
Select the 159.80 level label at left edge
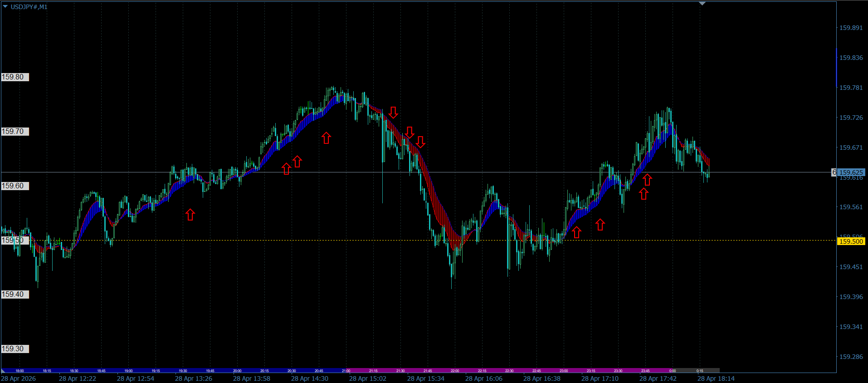[15, 77]
